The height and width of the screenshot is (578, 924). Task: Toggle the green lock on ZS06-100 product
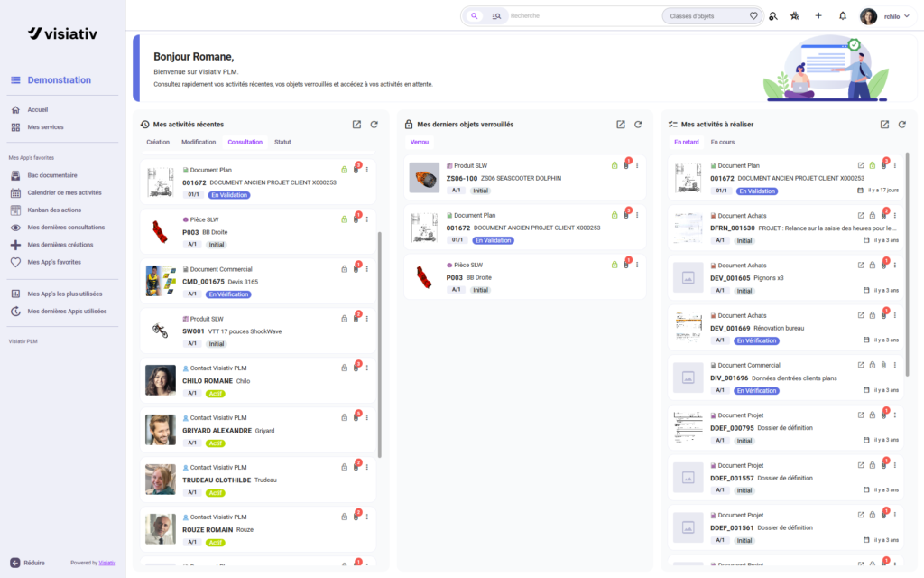pos(614,165)
